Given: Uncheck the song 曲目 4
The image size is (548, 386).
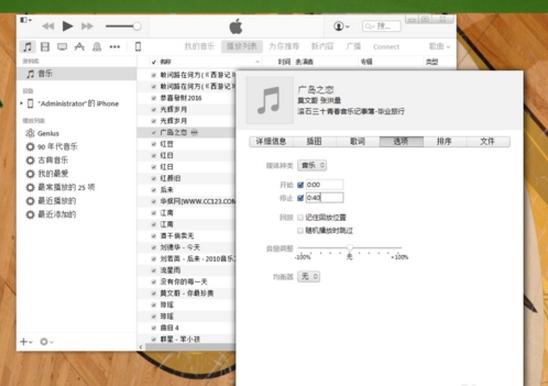Looking at the screenshot, I should (153, 328).
